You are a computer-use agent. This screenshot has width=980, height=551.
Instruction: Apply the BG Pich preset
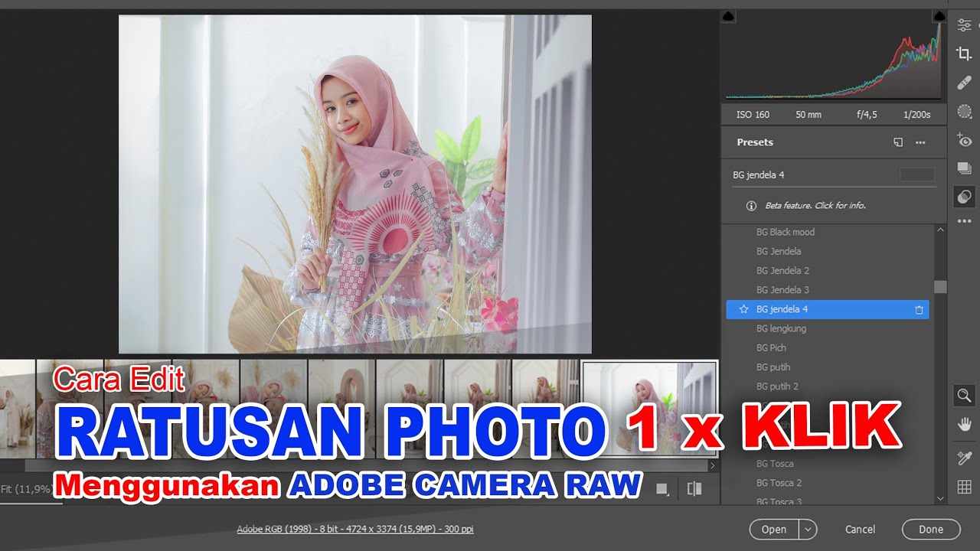771,347
